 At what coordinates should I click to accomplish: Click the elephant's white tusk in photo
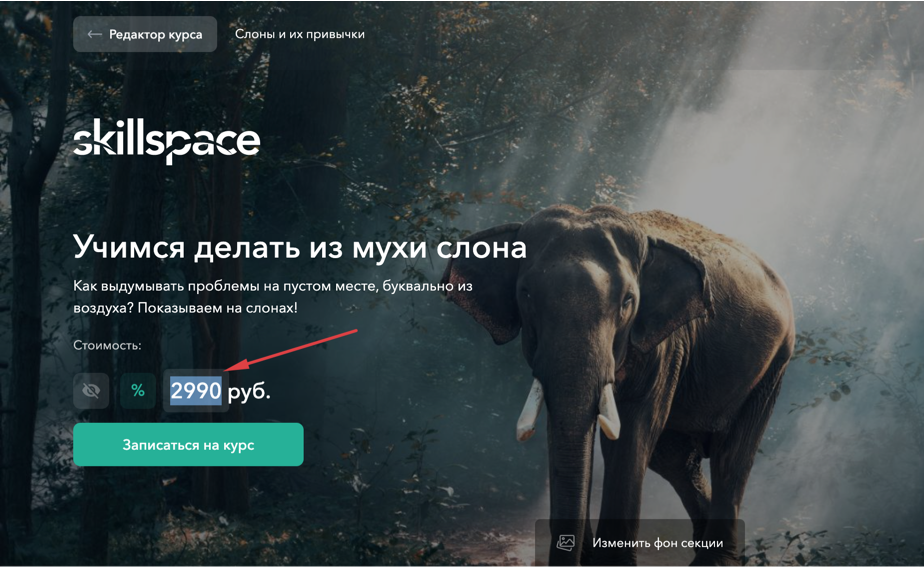click(x=530, y=410)
